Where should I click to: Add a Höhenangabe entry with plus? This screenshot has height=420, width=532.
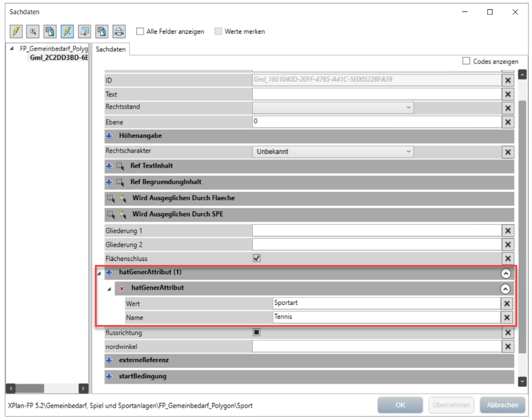(109, 136)
